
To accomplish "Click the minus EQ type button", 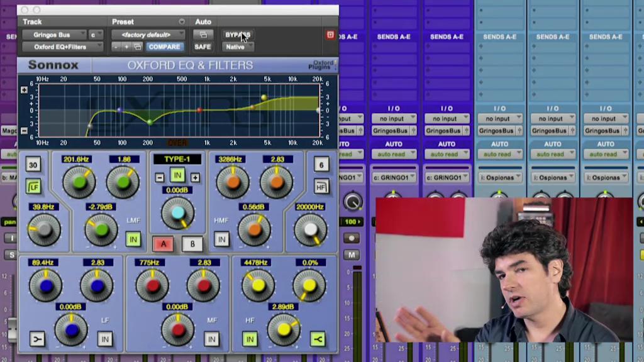I will (x=160, y=177).
